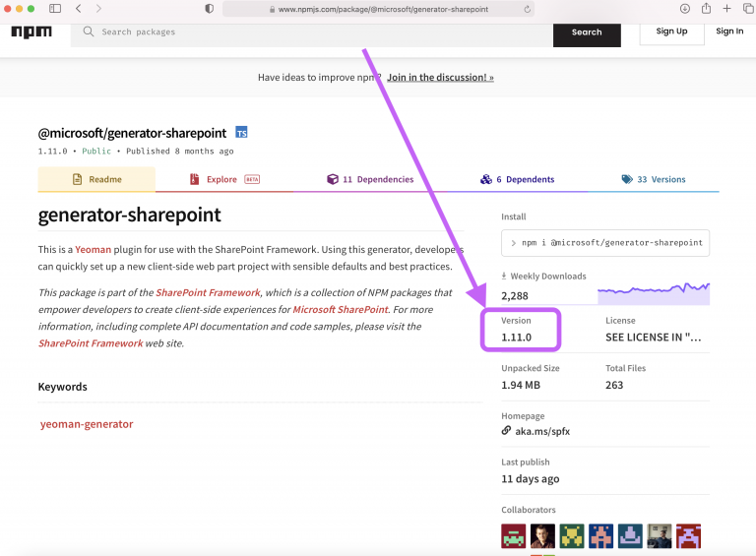This screenshot has height=556, width=756.
Task: Click the 'Published 8 months ago' text
Action: (x=180, y=152)
